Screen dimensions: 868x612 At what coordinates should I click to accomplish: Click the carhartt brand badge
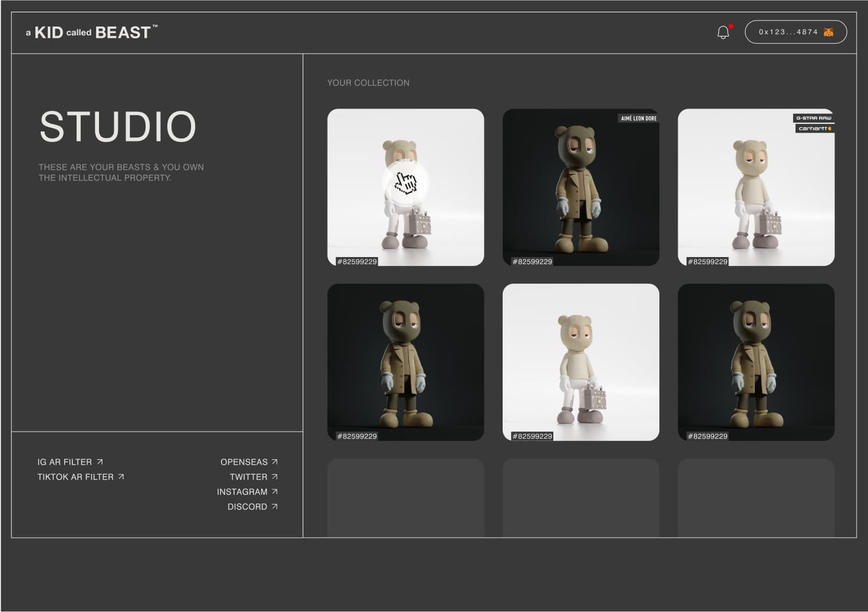(x=814, y=129)
